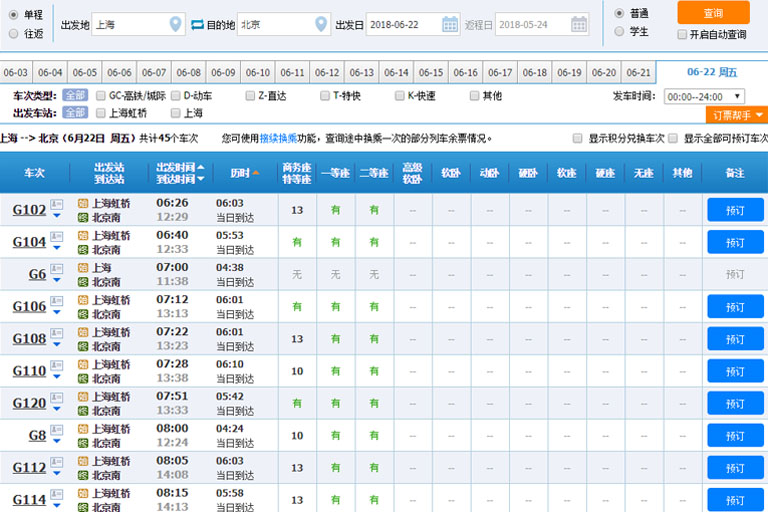Open the departure date calendar icon
The width and height of the screenshot is (768, 512).
(450, 24)
